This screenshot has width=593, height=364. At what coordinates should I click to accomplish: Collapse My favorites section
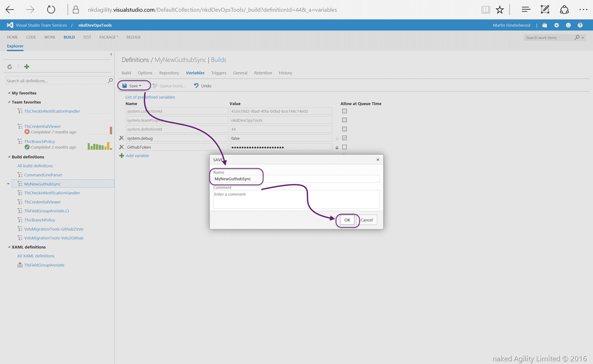point(9,93)
